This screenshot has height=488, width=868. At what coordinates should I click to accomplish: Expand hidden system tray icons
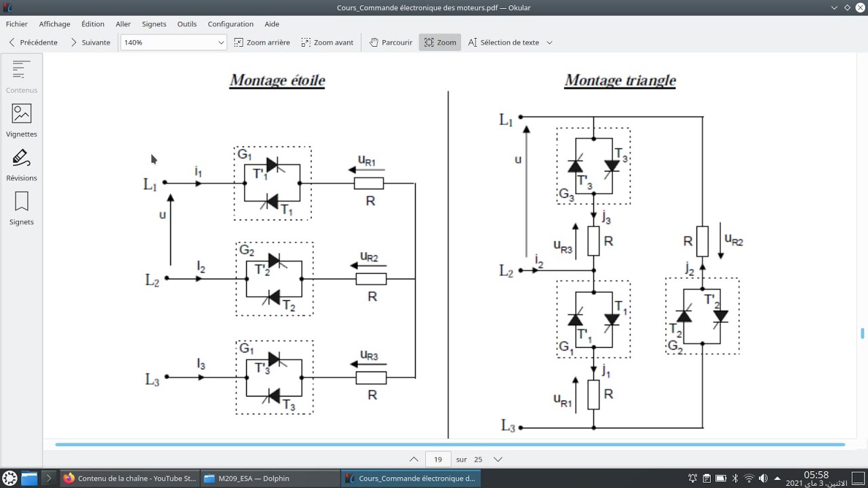click(x=777, y=478)
